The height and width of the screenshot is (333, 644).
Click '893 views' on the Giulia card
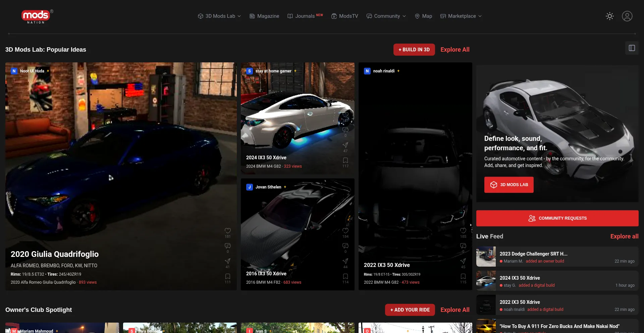pyautogui.click(x=88, y=282)
